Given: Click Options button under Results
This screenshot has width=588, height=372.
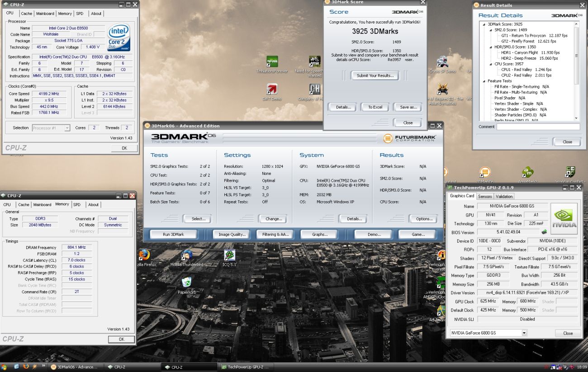Looking at the screenshot, I should pyautogui.click(x=424, y=219).
